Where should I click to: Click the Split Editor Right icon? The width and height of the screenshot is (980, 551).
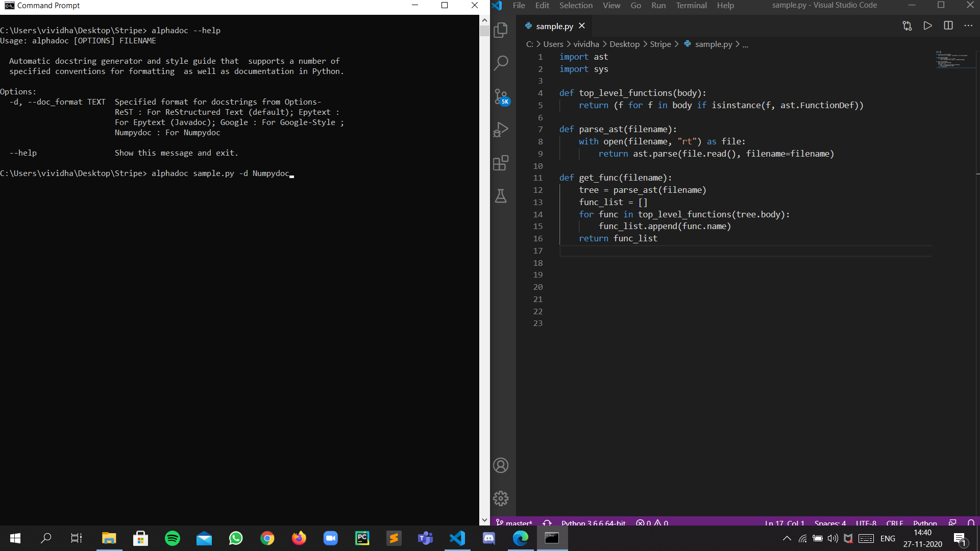(x=948, y=26)
